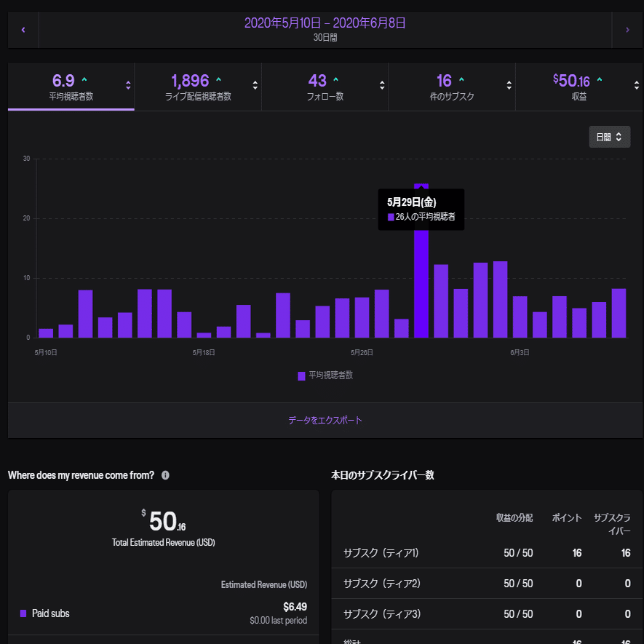
Task: Click the サブスク（ティア1）row label
Action: 381,553
